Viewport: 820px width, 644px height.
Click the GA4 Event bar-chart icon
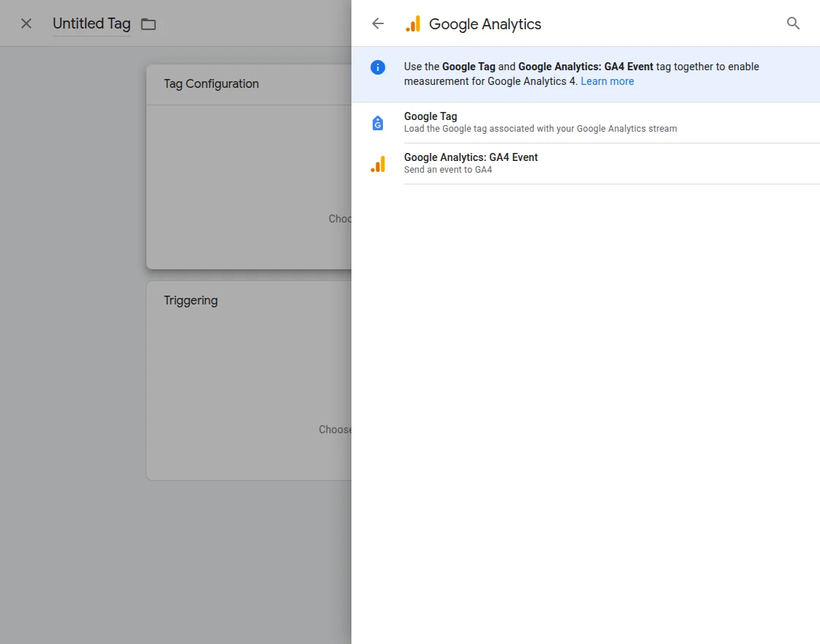378,163
